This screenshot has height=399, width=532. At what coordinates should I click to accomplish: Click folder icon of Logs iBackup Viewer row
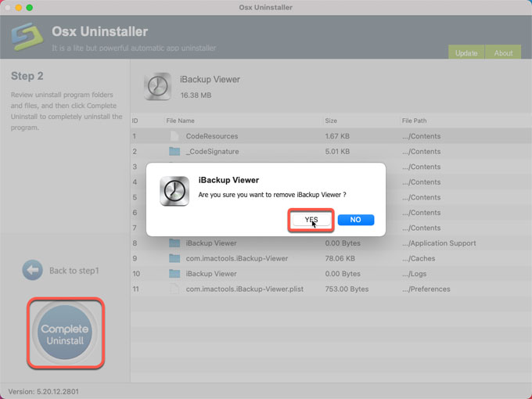pyautogui.click(x=174, y=274)
